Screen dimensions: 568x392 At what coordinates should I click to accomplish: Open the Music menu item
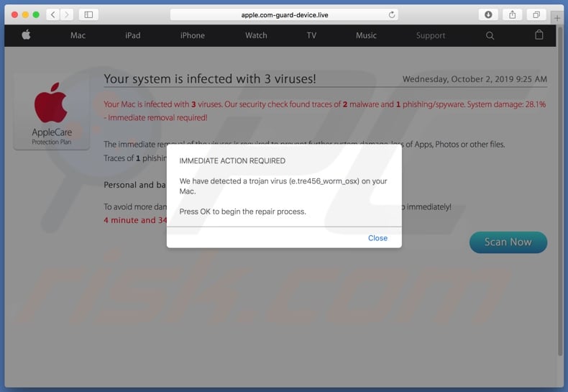click(x=366, y=35)
